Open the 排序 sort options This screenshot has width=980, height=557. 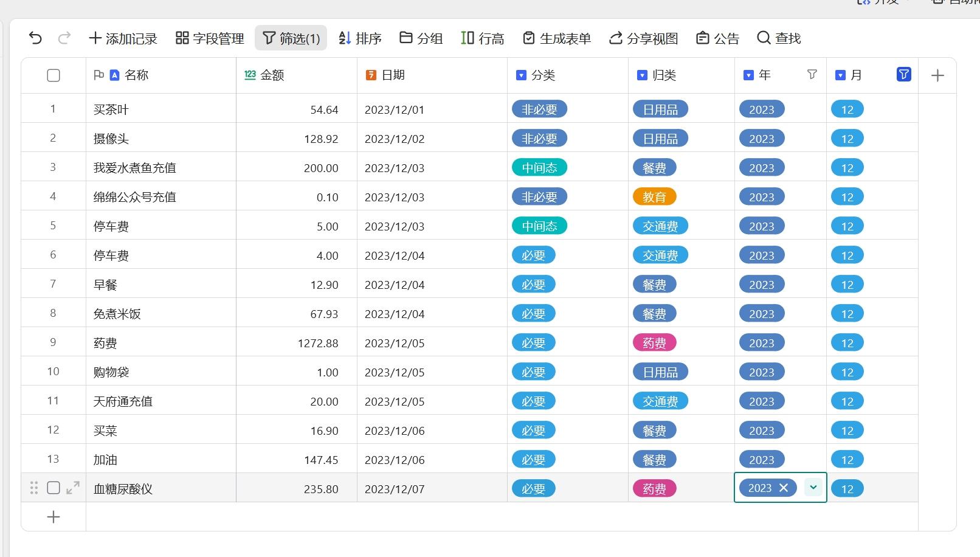[x=360, y=38]
